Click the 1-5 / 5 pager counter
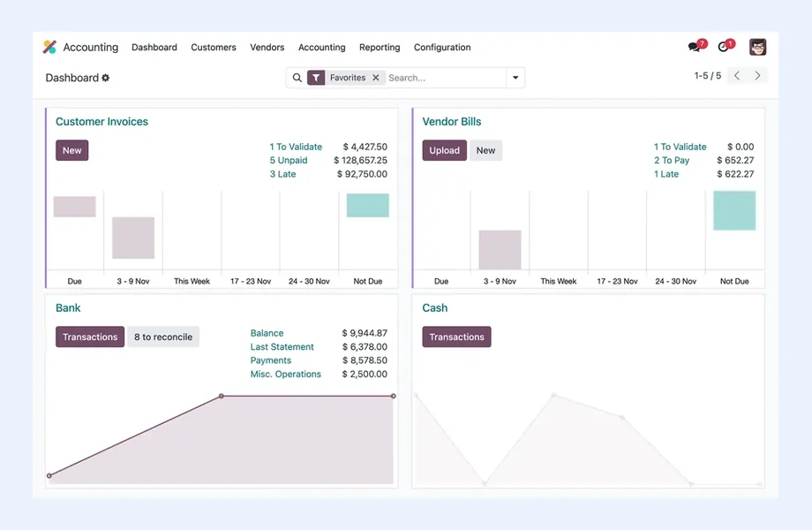This screenshot has width=812, height=530. point(707,76)
